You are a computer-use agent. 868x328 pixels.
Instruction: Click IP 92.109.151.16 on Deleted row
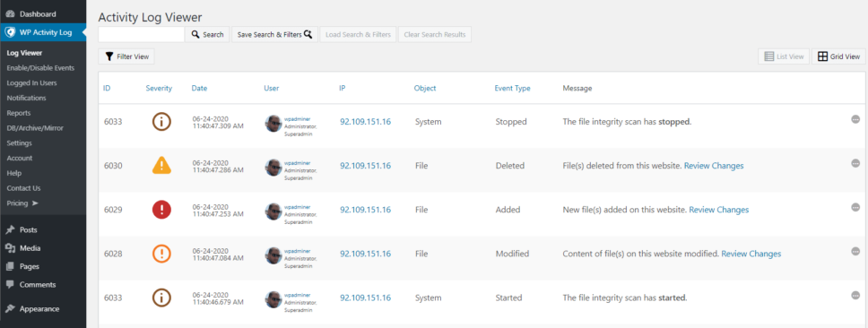[365, 166]
